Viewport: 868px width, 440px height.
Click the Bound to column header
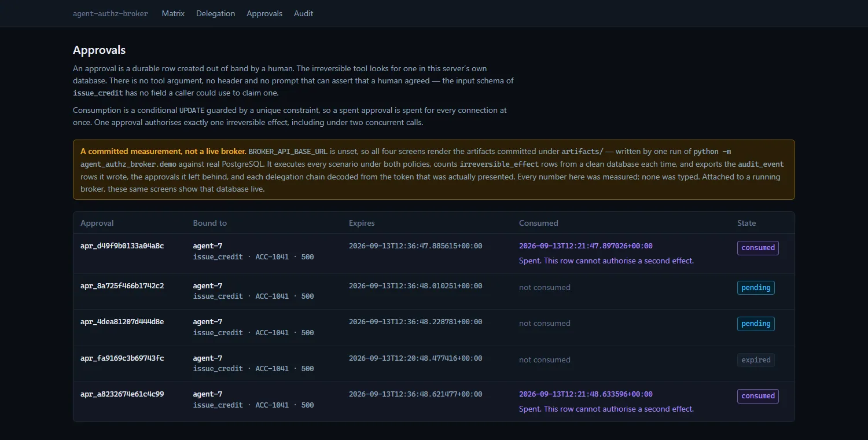209,223
